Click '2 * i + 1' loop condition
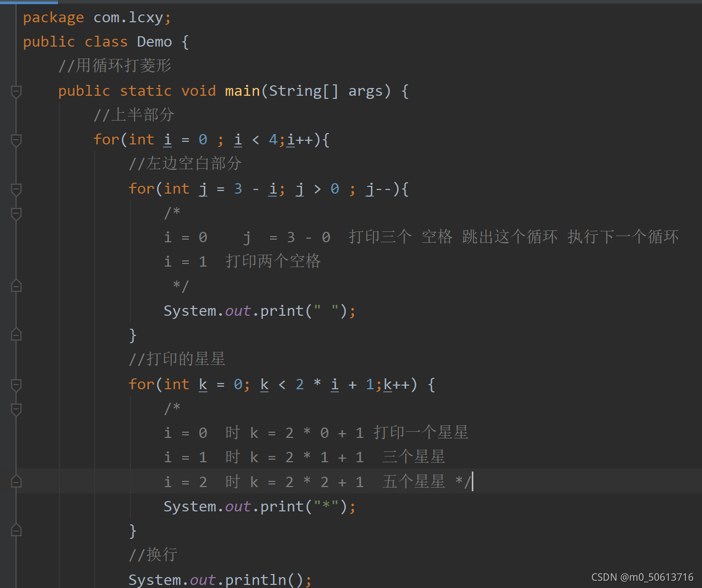Screen dimensions: 702x588 [x=335, y=385]
